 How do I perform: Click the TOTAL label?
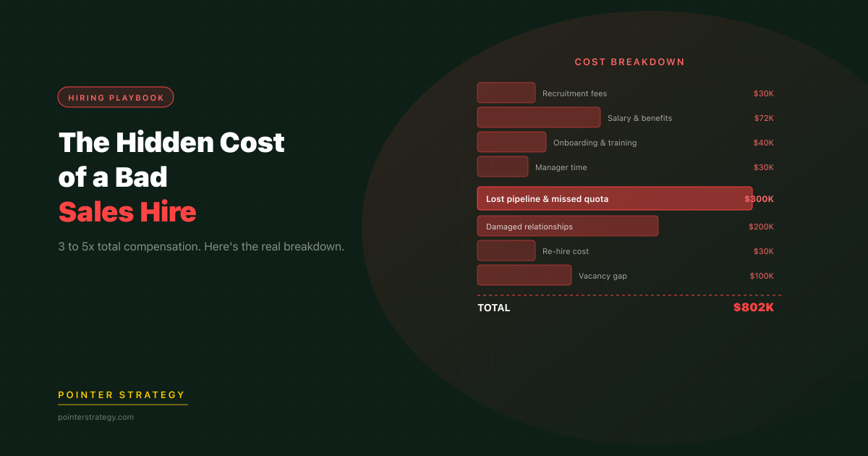(x=493, y=308)
